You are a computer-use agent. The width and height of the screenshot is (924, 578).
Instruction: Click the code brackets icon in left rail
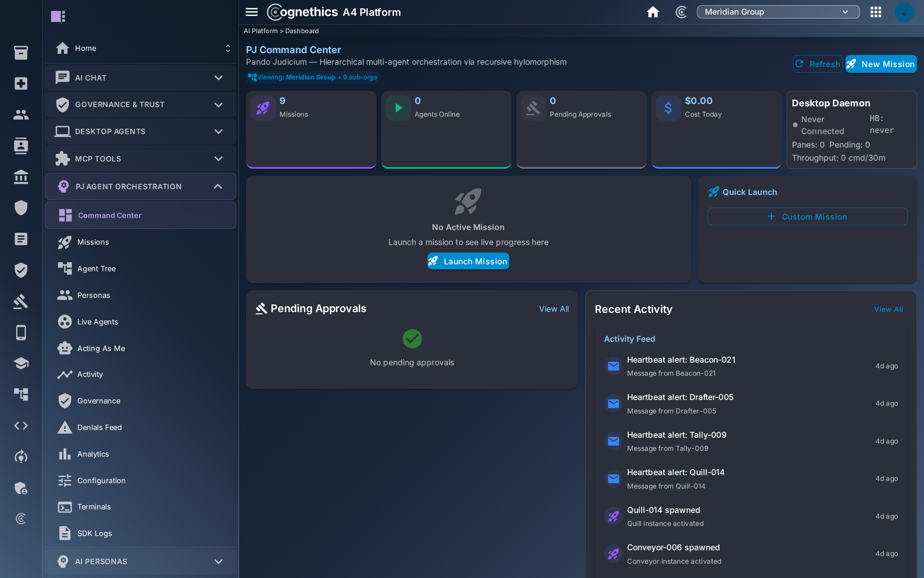pyautogui.click(x=21, y=425)
